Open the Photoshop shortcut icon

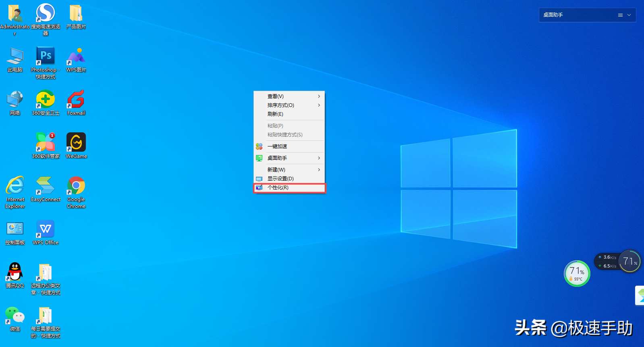[46, 56]
